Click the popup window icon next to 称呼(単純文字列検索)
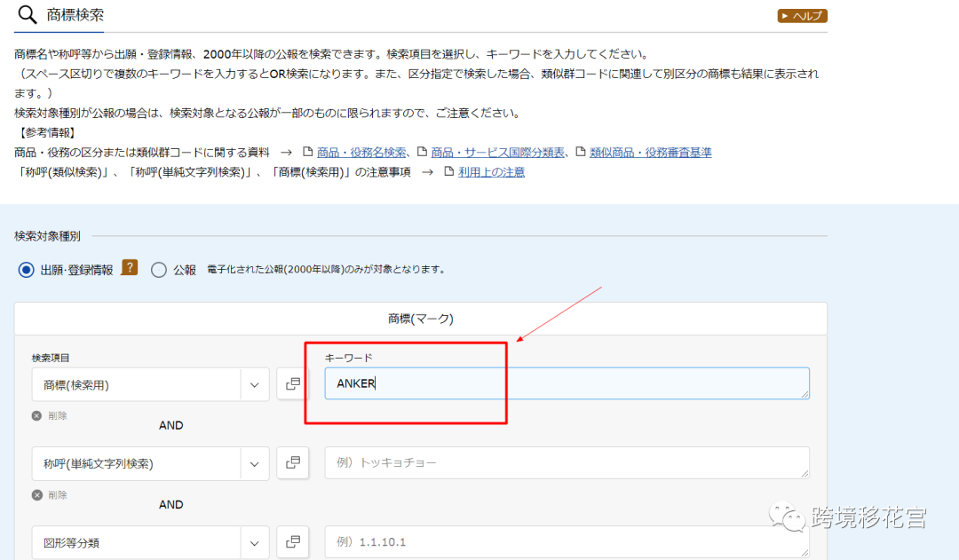 pyautogui.click(x=293, y=462)
